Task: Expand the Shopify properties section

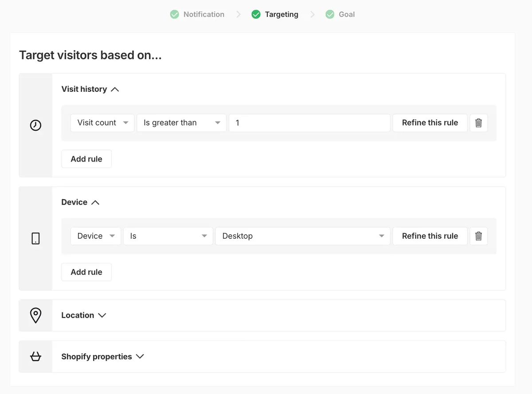Action: click(140, 356)
